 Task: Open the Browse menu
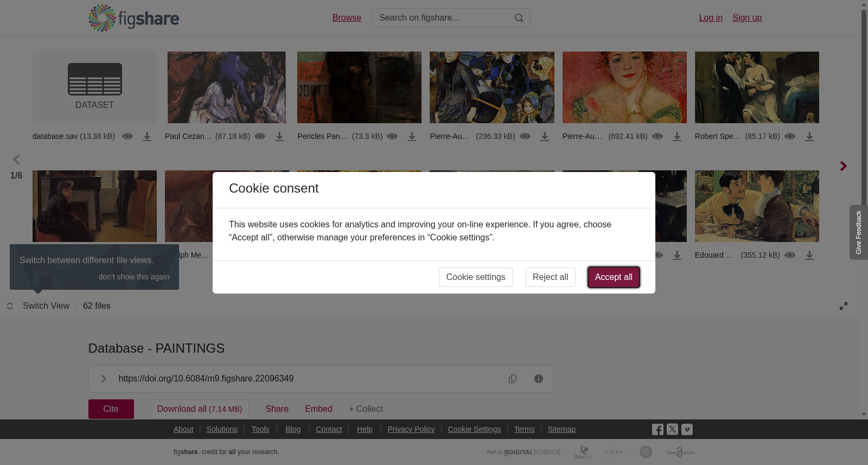pos(347,18)
